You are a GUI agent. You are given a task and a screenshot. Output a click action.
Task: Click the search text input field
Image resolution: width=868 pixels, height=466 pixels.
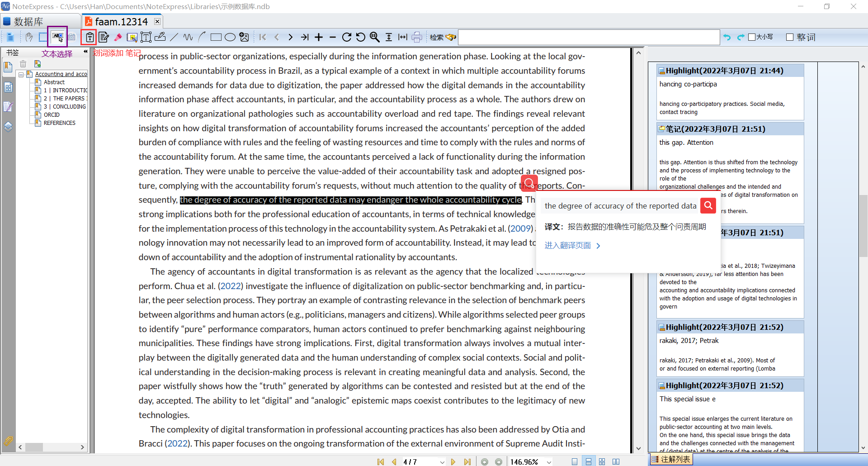coord(589,37)
